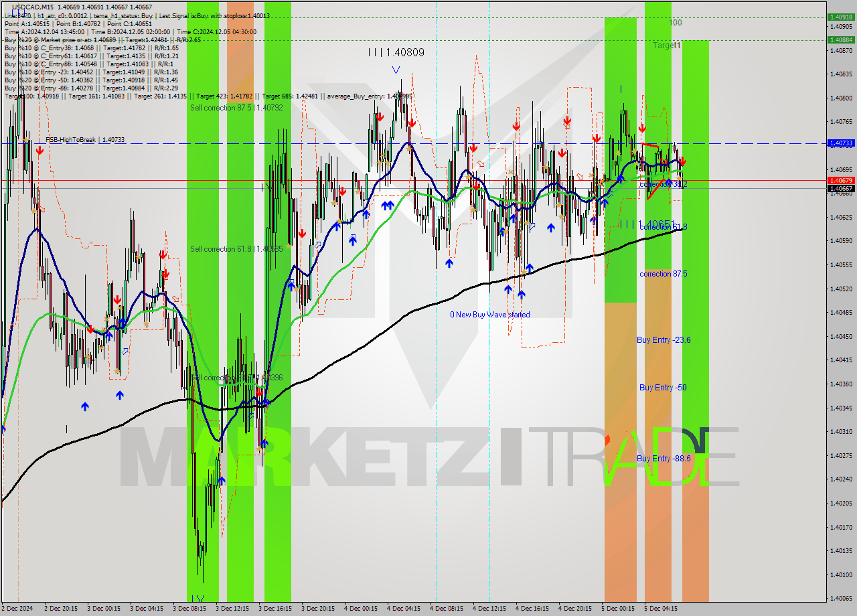
Task: Click the '5 Dec 04:15' time axis label
Action: click(661, 609)
